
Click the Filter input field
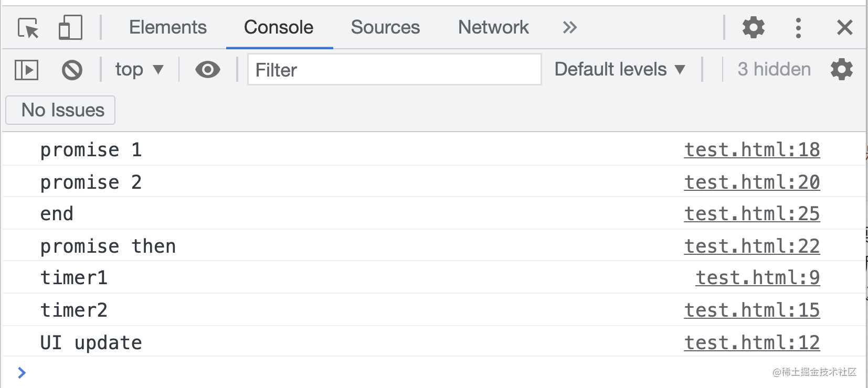pyautogui.click(x=394, y=70)
